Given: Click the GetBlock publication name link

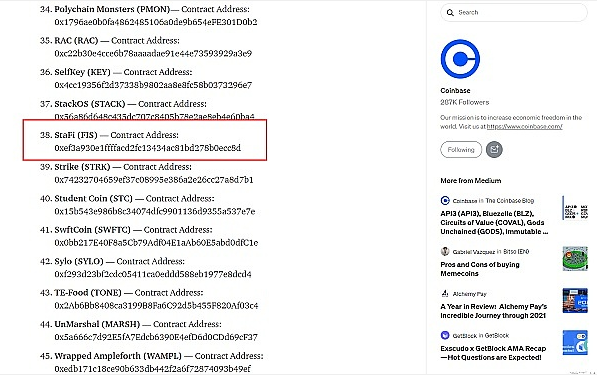Looking at the screenshot, I should pyautogui.click(x=496, y=336).
